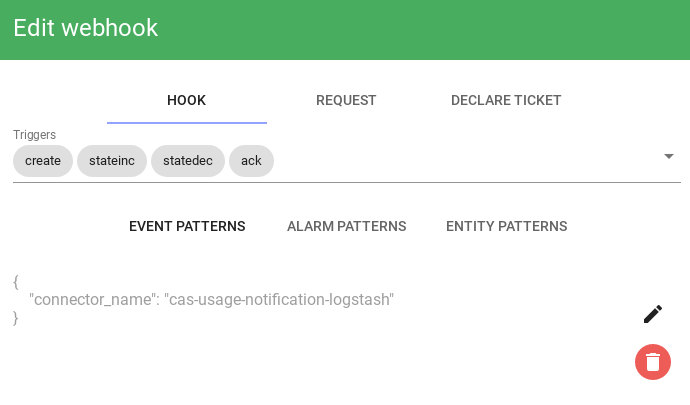
Task: Select the EVENT PATTERNS tab
Action: pyautogui.click(x=187, y=226)
